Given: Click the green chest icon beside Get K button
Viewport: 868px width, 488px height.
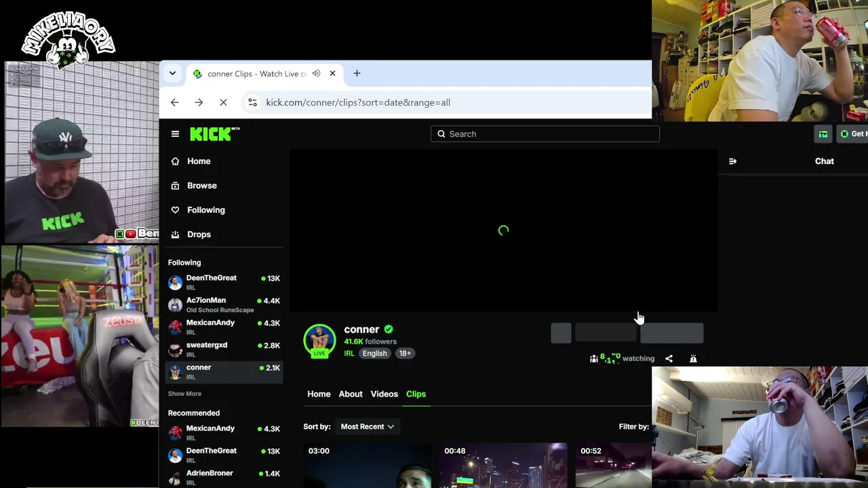Looking at the screenshot, I should pos(823,134).
